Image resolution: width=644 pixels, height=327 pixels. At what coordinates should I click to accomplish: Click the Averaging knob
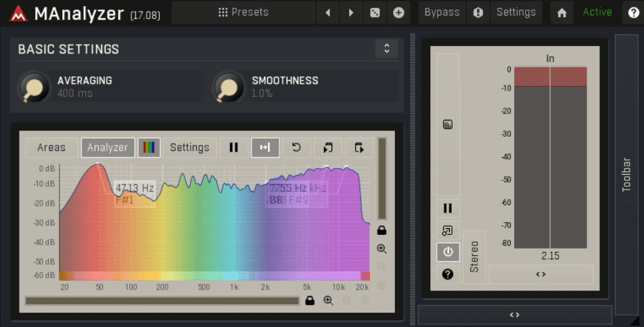click(x=34, y=87)
